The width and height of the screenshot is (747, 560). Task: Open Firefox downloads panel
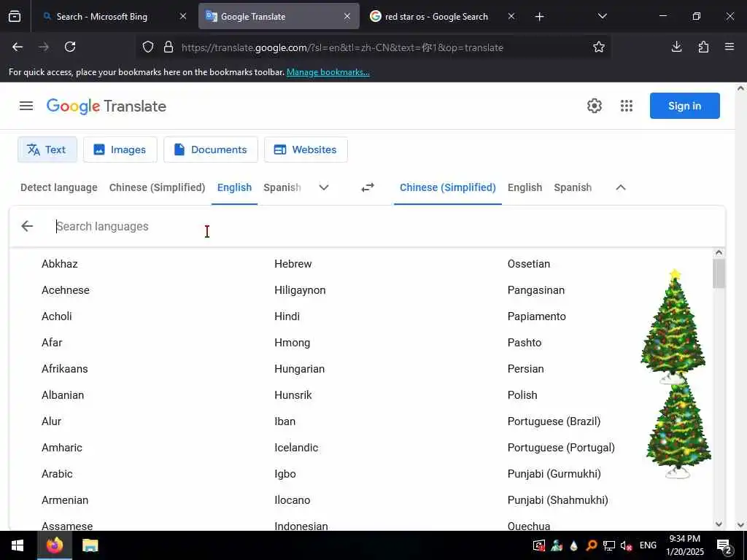coord(676,47)
